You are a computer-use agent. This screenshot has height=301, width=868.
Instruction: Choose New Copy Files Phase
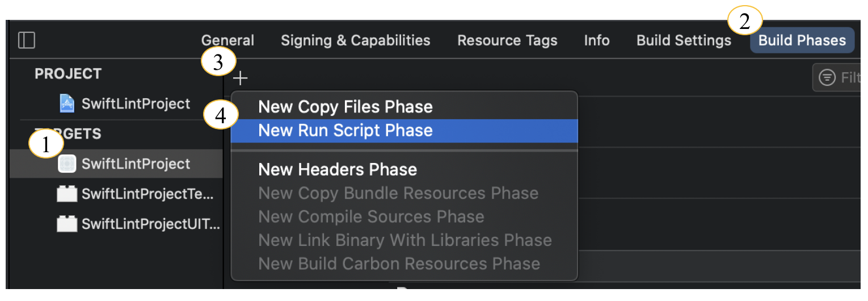pyautogui.click(x=345, y=107)
